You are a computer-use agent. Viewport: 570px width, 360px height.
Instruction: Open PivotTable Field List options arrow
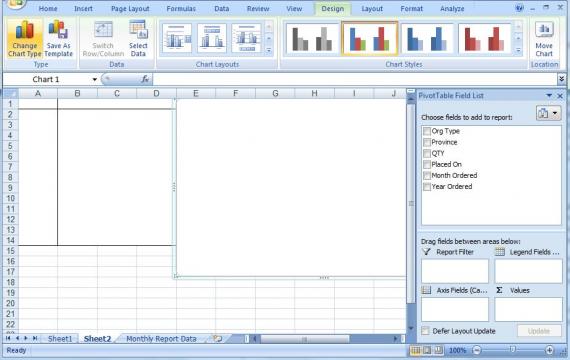point(549,96)
